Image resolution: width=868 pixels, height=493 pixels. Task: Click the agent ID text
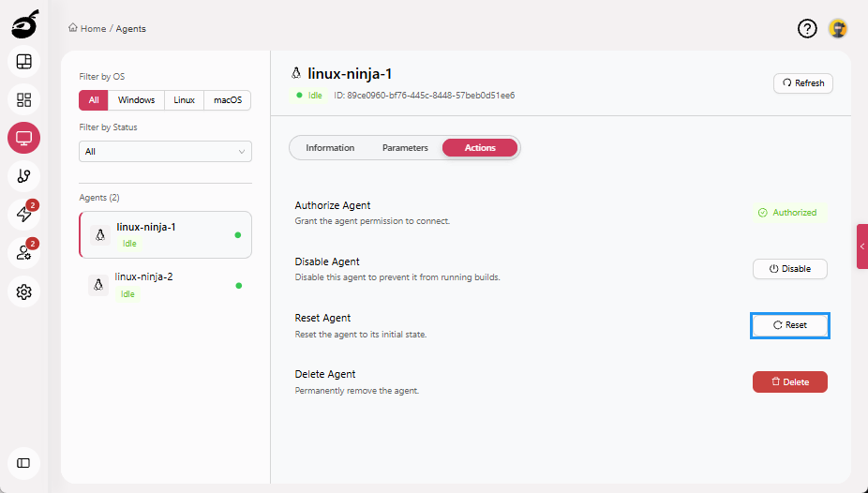424,96
